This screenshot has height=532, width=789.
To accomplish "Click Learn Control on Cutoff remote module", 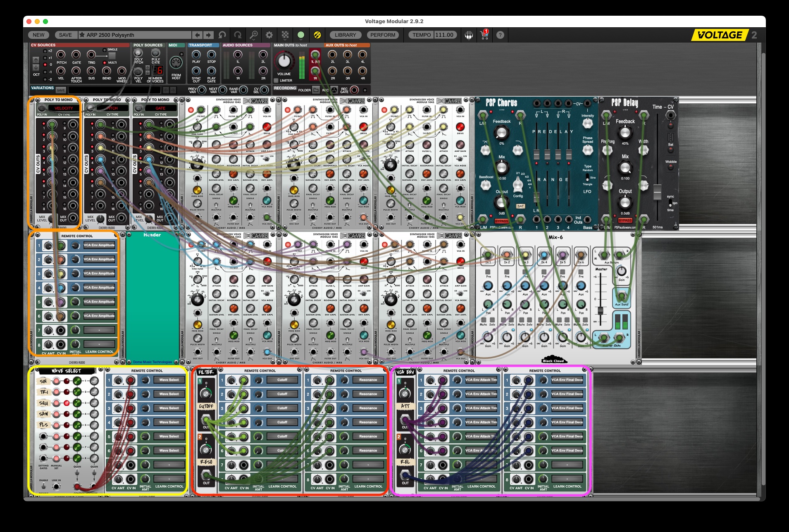I will (x=282, y=487).
